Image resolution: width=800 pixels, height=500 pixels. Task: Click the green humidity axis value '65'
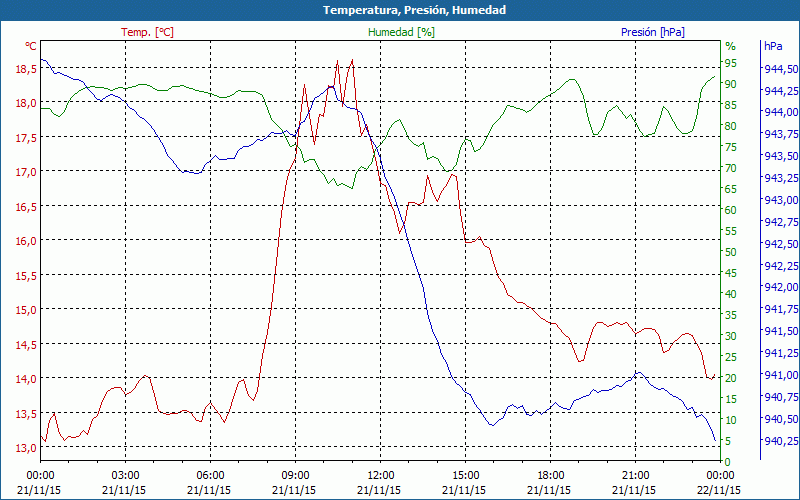[731, 189]
